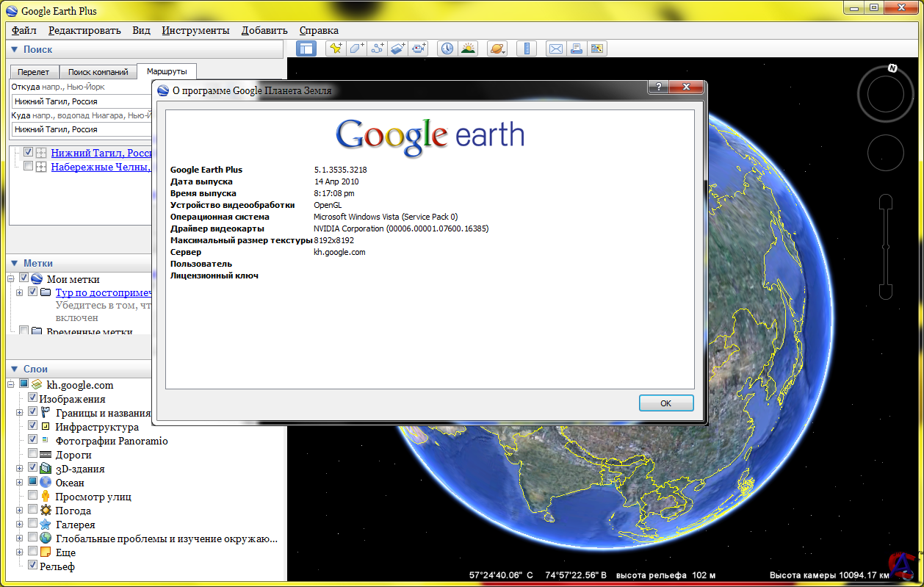Click the Add Placemark pushpin icon
924x587 pixels.
(336, 48)
